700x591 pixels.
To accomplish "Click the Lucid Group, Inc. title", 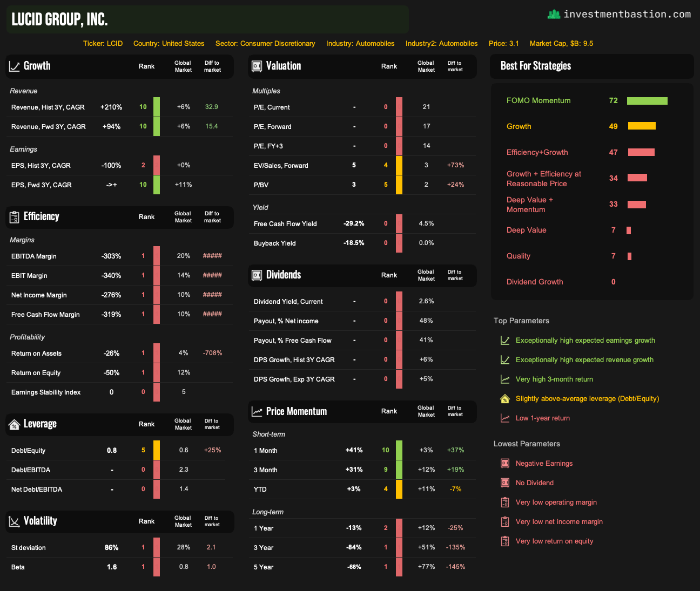I will click(59, 20).
